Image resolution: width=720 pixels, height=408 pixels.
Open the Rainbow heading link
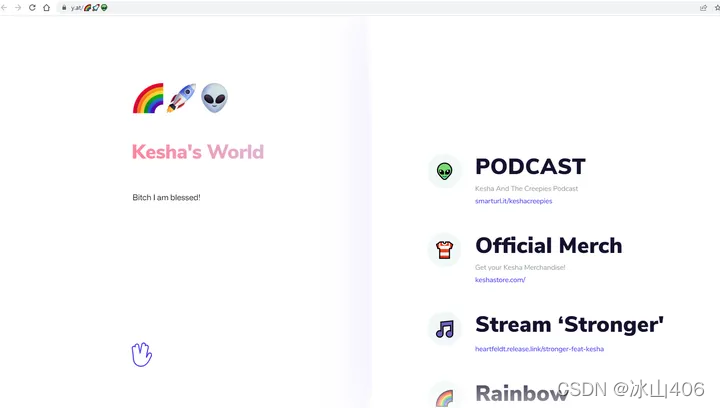pyautogui.click(x=522, y=394)
